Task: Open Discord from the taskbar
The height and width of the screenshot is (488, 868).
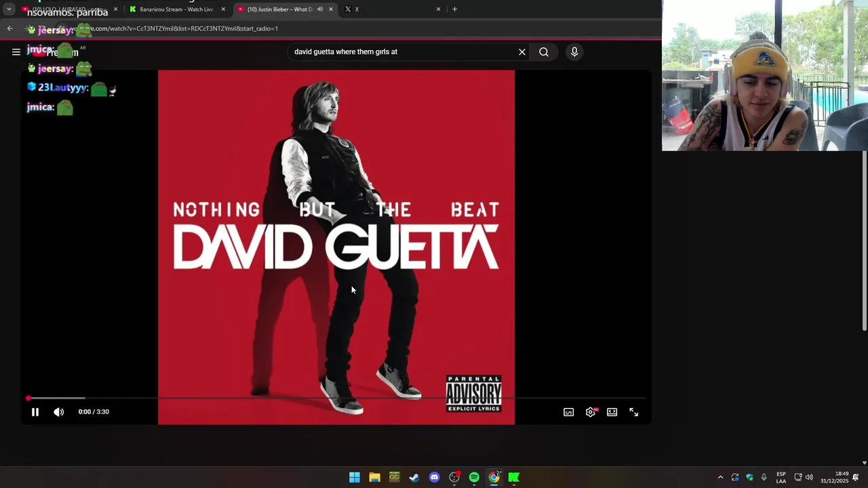Action: (x=435, y=477)
